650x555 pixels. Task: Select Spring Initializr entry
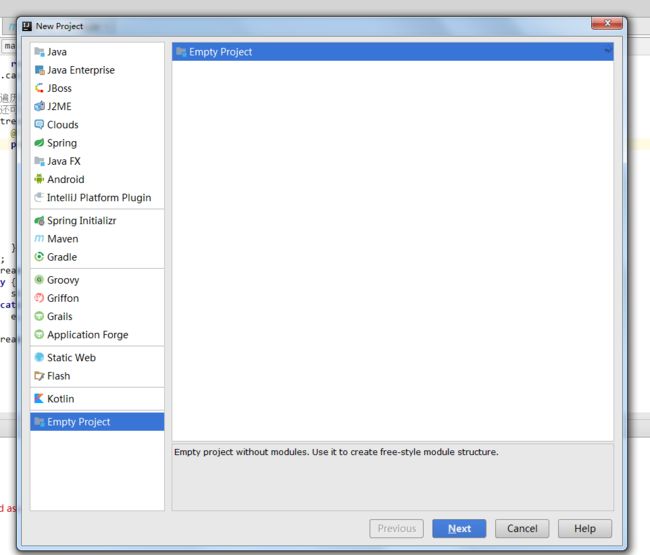pyautogui.click(x=97, y=221)
